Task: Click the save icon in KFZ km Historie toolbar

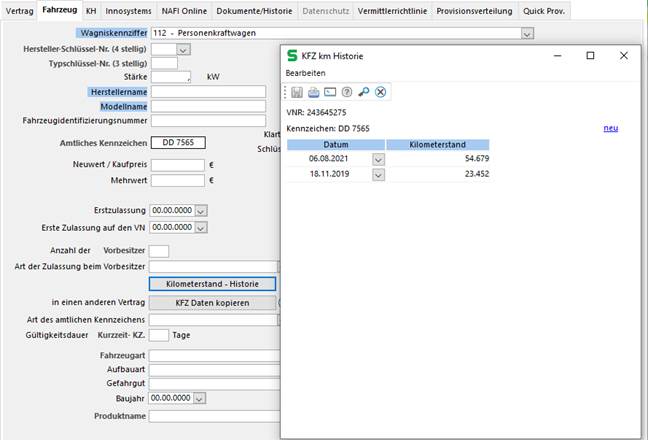Action: pyautogui.click(x=298, y=92)
